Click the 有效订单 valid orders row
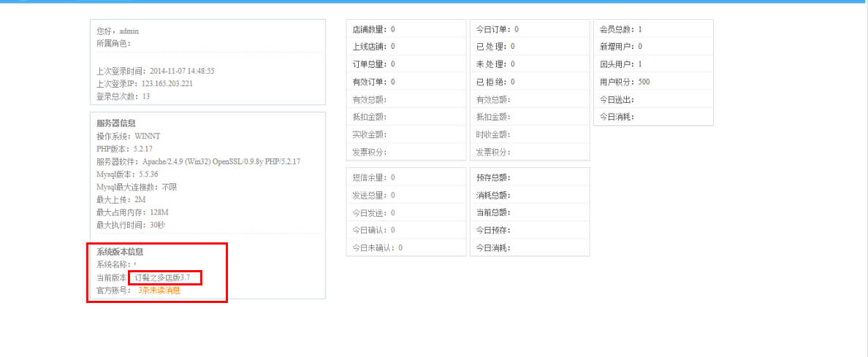868x357 pixels. click(x=406, y=82)
